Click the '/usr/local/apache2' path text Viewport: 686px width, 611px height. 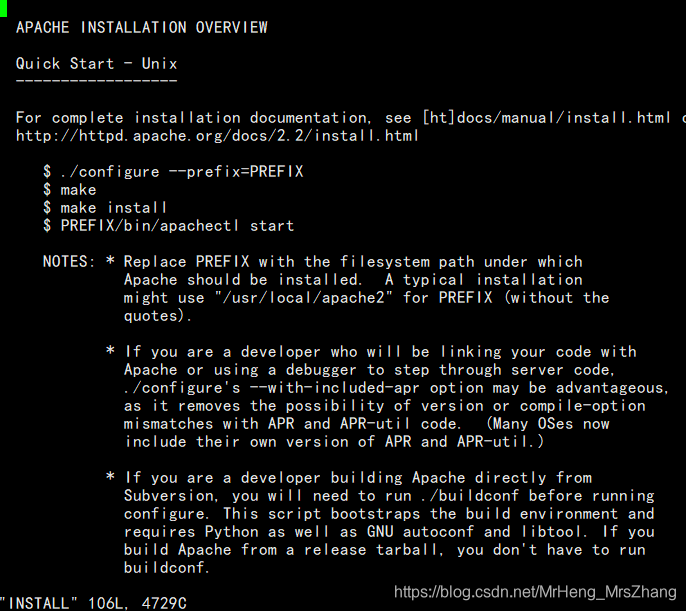(x=304, y=298)
